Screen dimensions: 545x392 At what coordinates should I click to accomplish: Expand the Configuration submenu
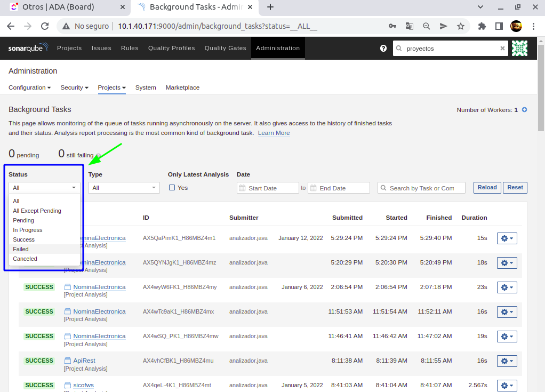tap(29, 87)
